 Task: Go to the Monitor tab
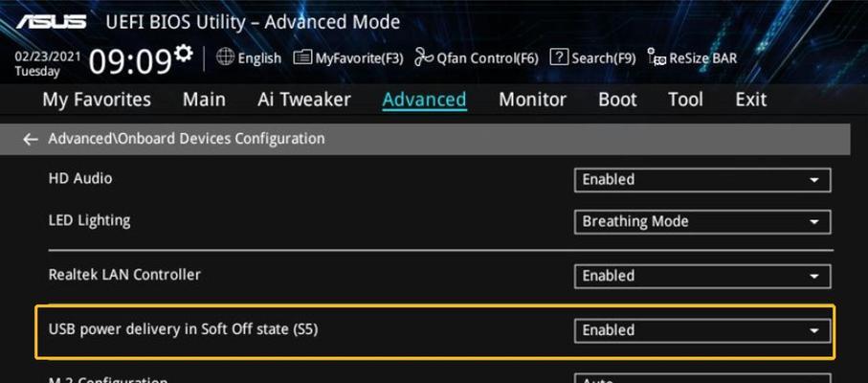pos(532,100)
